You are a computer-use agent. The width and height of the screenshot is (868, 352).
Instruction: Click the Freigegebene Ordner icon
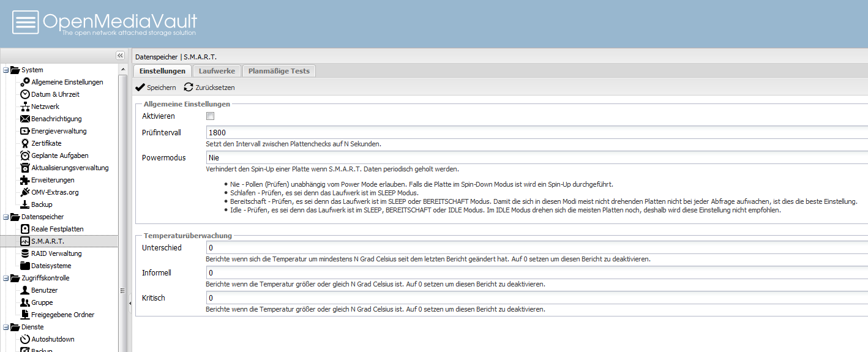pos(25,315)
